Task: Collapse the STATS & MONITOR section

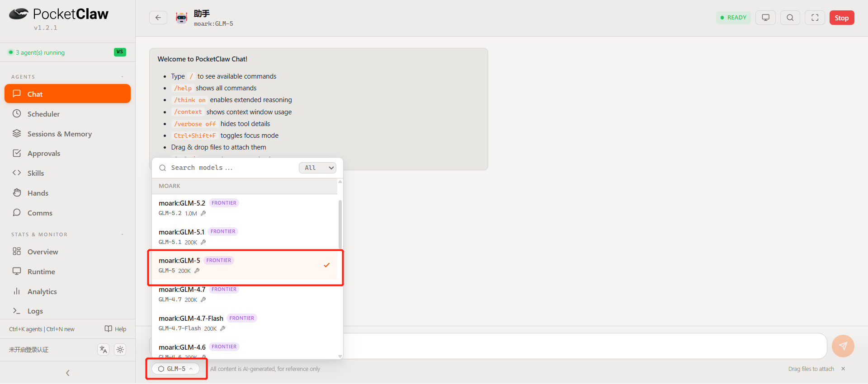Action: [122, 234]
